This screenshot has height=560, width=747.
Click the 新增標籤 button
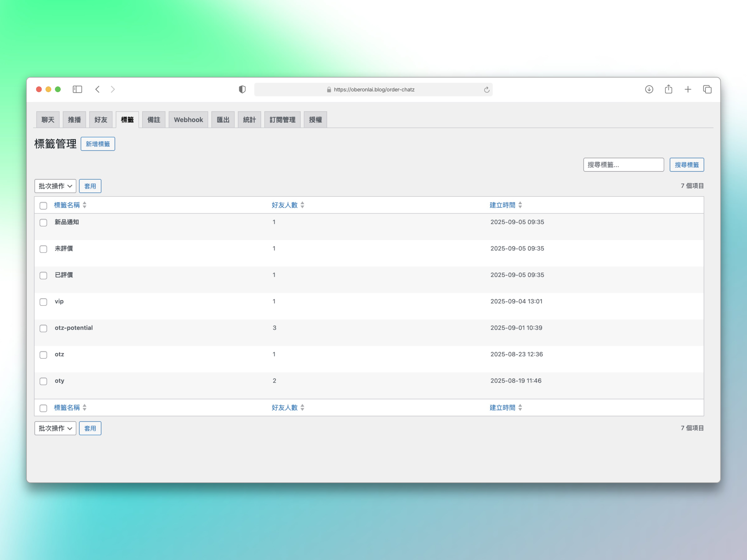[98, 144]
